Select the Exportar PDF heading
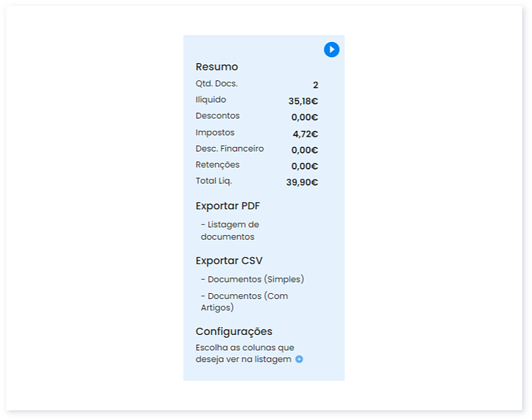Image resolution: width=532 pixels, height=420 pixels. click(227, 206)
